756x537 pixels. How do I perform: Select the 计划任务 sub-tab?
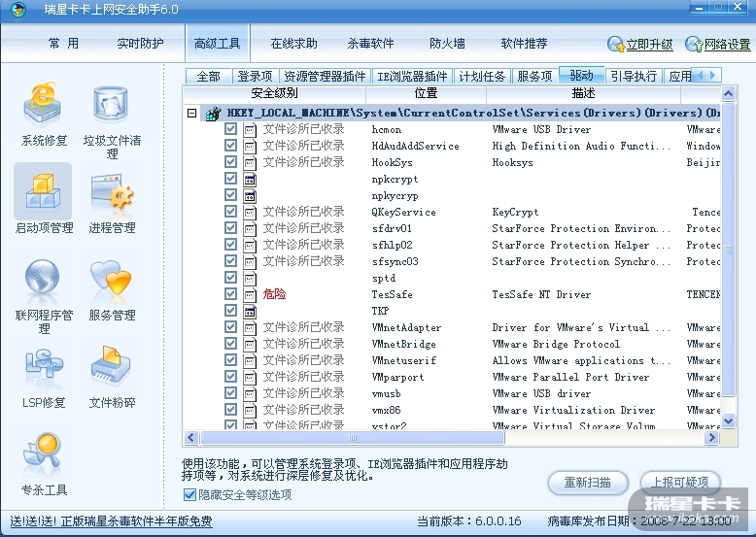click(x=482, y=76)
